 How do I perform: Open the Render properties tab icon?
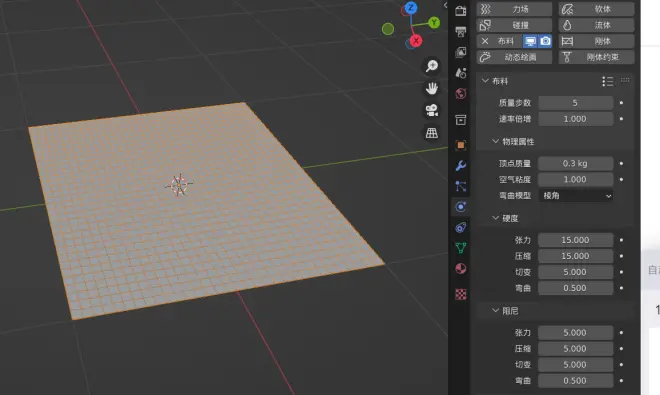tap(460, 11)
